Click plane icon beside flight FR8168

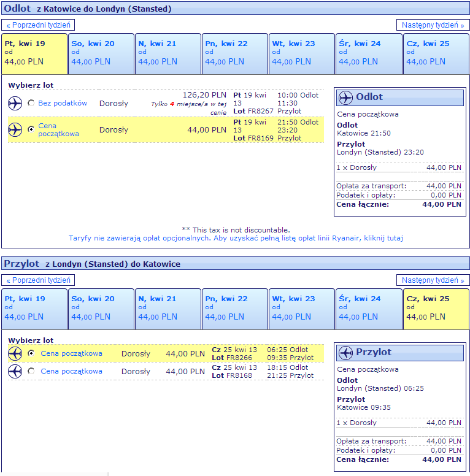tap(15, 371)
